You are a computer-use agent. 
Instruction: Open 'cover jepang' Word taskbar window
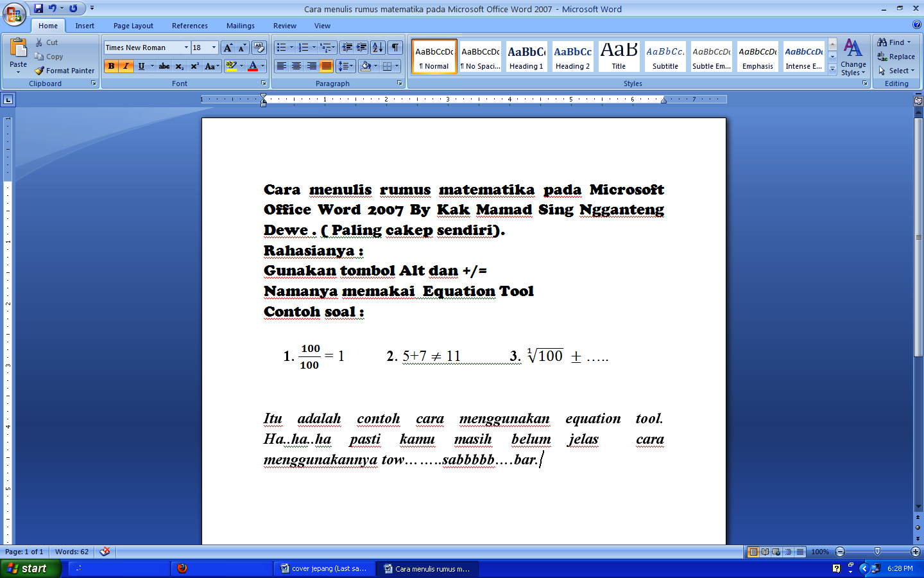coord(324,568)
